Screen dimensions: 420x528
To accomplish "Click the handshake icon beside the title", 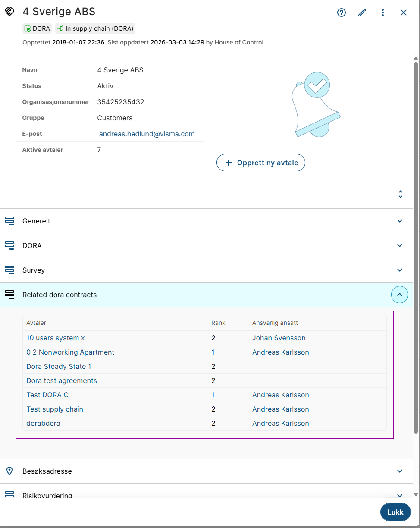I will pyautogui.click(x=9, y=12).
